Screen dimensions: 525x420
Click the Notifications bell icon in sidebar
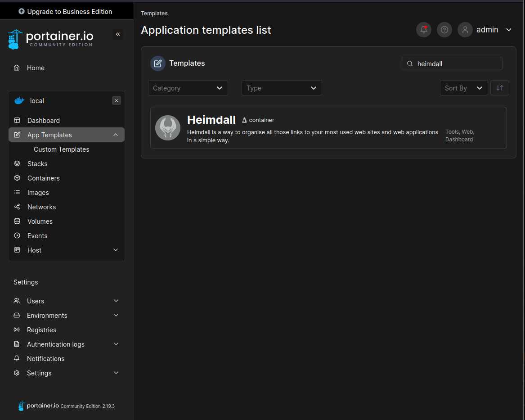click(17, 358)
